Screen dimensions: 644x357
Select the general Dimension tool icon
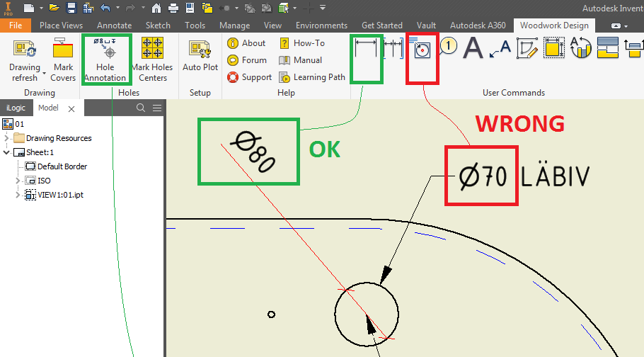(x=366, y=48)
